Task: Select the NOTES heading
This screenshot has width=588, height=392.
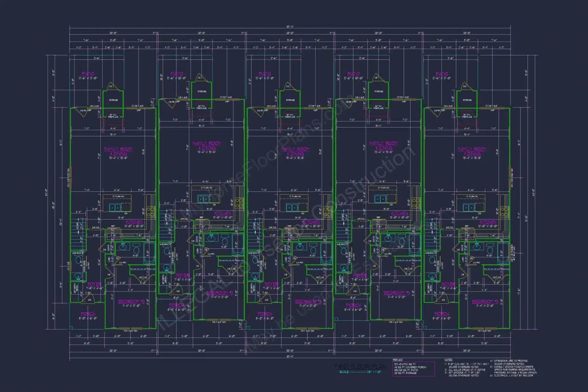Action: [449, 360]
